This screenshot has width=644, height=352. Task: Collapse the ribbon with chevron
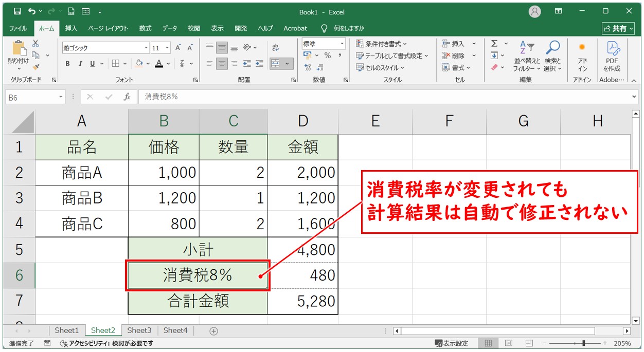(x=633, y=80)
